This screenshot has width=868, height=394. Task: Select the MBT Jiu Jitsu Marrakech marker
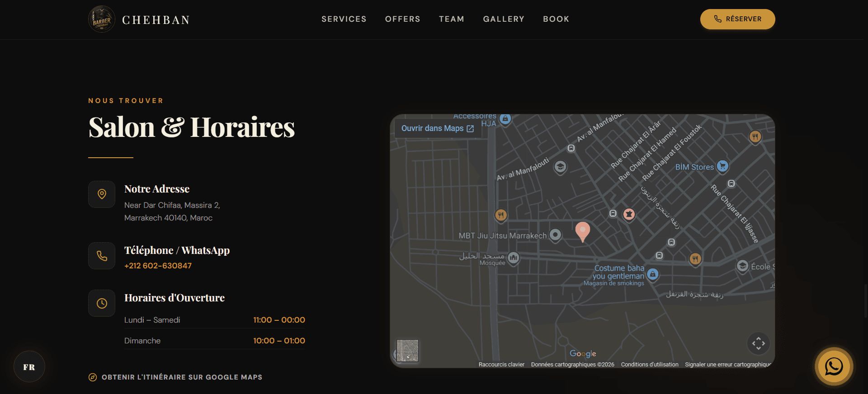[x=555, y=235]
